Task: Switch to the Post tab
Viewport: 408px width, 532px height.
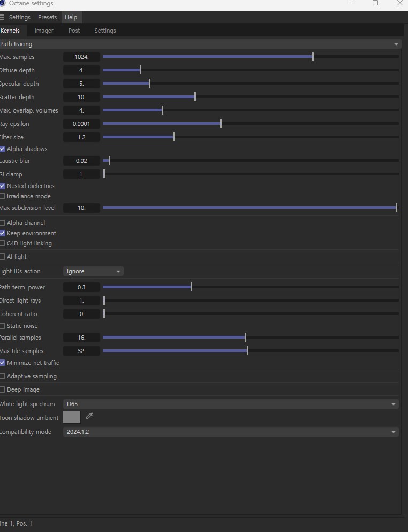Action: 74,31
